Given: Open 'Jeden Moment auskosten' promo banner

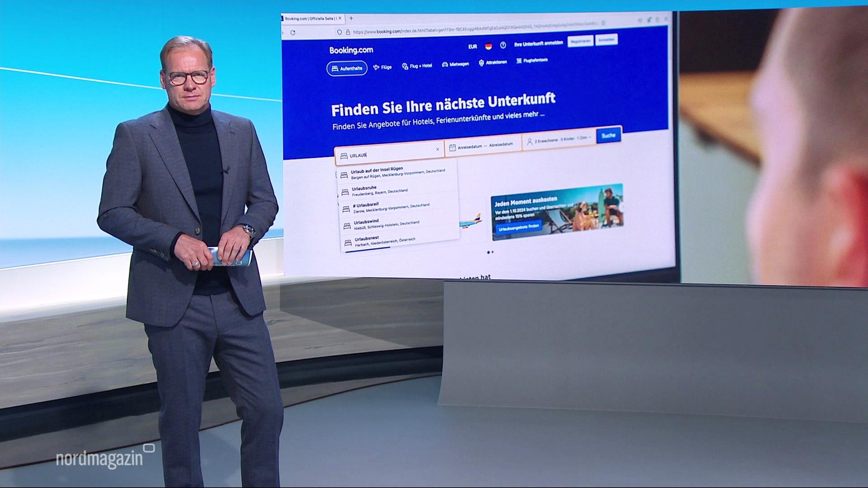Looking at the screenshot, I should [557, 211].
